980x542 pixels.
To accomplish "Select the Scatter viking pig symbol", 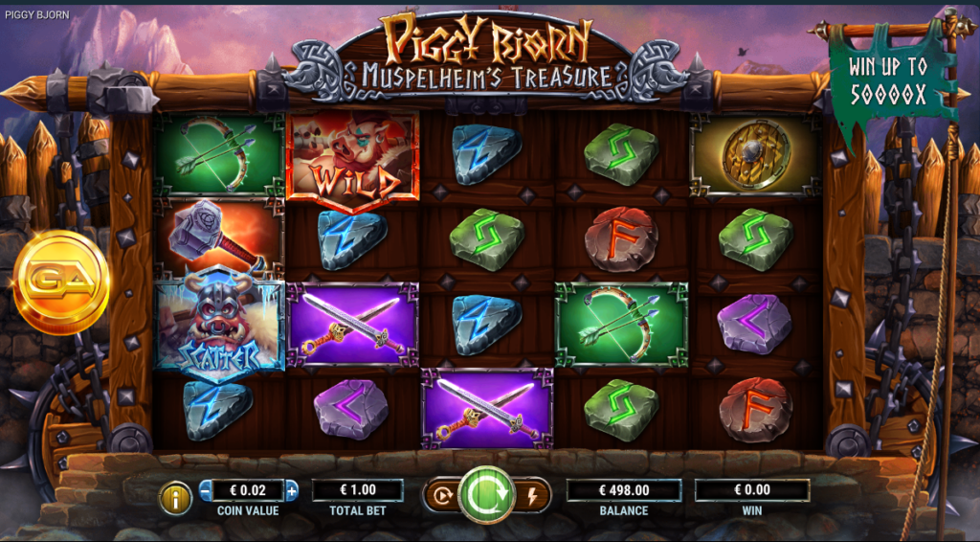I will (219, 325).
